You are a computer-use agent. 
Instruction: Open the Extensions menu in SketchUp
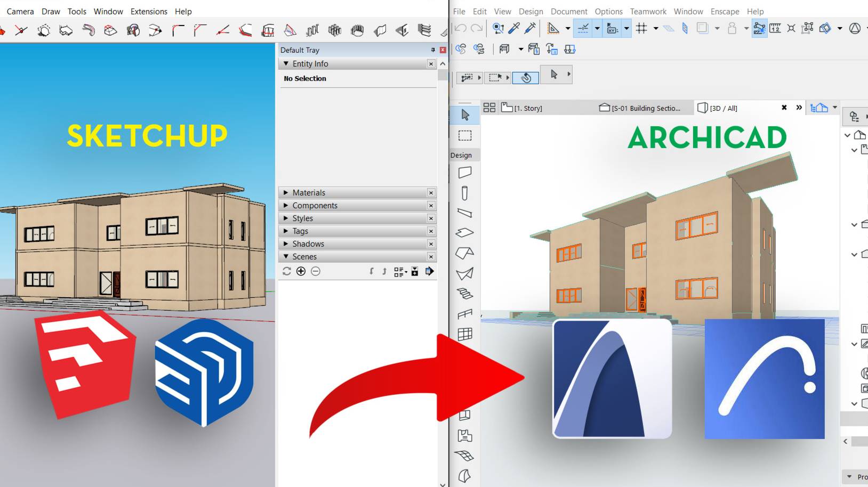point(149,11)
